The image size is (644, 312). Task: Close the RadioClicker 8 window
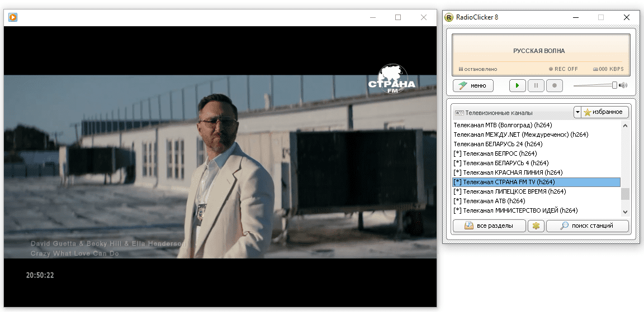(626, 17)
